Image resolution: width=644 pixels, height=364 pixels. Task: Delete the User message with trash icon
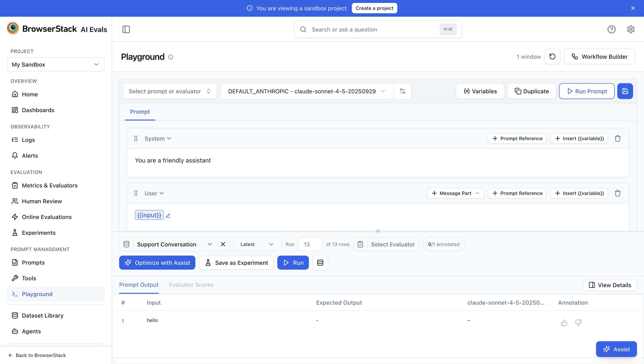(x=617, y=193)
